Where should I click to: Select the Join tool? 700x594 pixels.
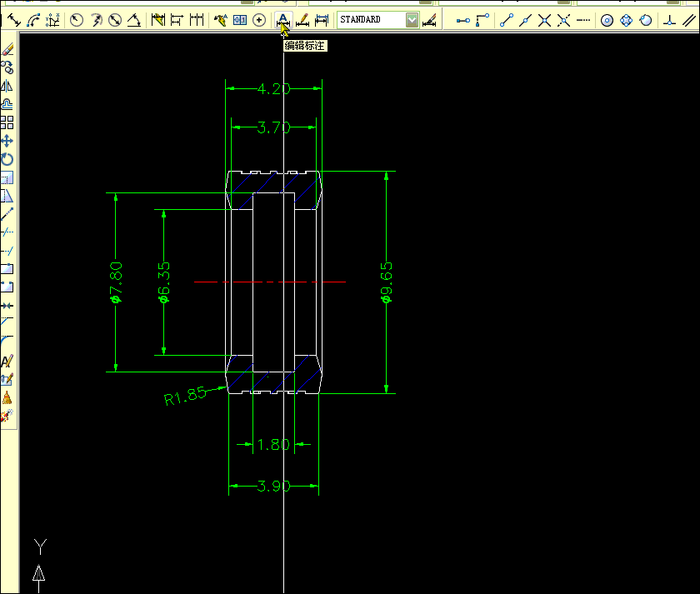(7, 306)
